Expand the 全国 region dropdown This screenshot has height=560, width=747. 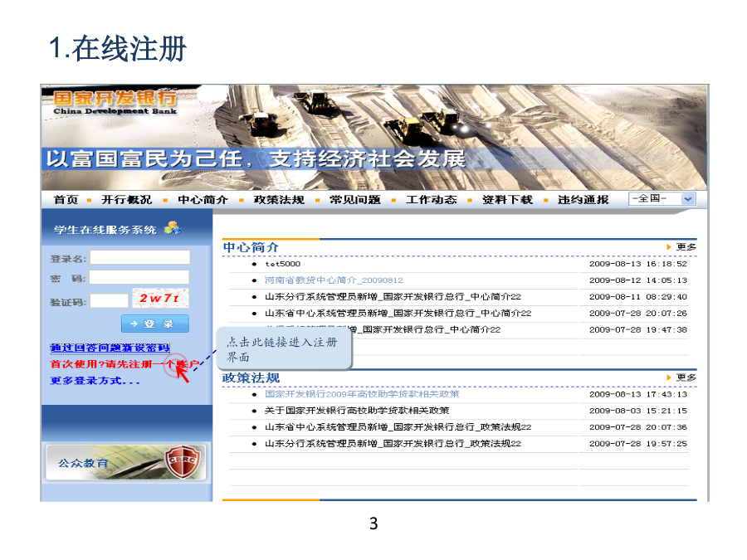pyautogui.click(x=662, y=198)
